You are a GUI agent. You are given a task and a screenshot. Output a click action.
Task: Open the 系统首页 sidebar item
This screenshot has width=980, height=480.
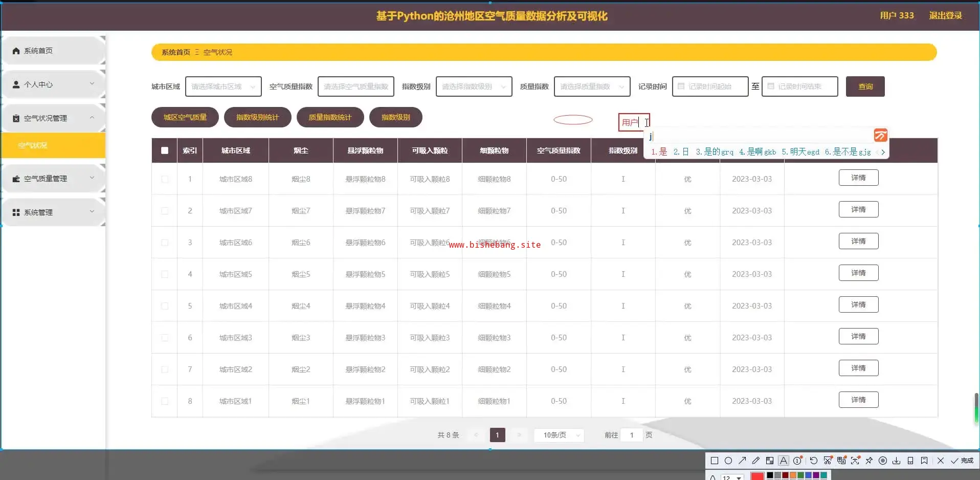coord(53,51)
